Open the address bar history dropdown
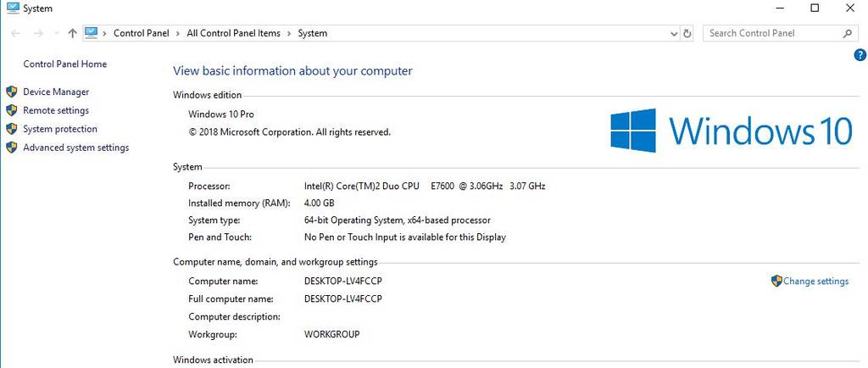Image resolution: width=868 pixels, height=368 pixels. pyautogui.click(x=674, y=33)
